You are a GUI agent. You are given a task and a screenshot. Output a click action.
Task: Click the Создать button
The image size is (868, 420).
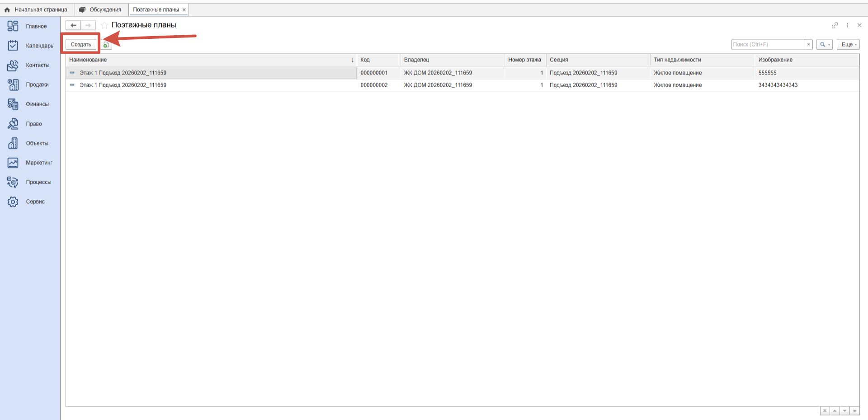(81, 44)
